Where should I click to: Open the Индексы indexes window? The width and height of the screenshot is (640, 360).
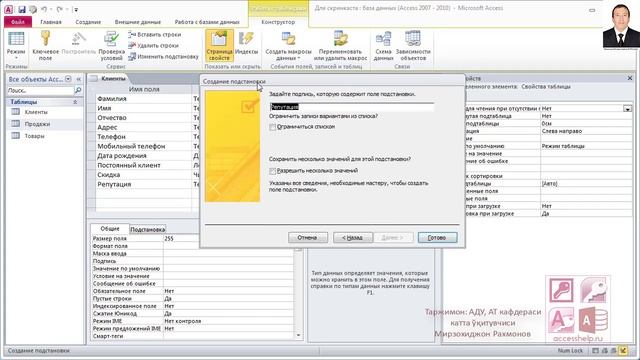click(x=246, y=43)
